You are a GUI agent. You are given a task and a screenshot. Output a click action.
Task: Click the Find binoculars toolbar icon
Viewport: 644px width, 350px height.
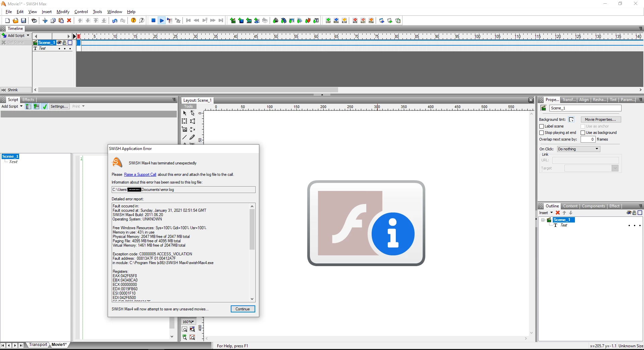(34, 21)
